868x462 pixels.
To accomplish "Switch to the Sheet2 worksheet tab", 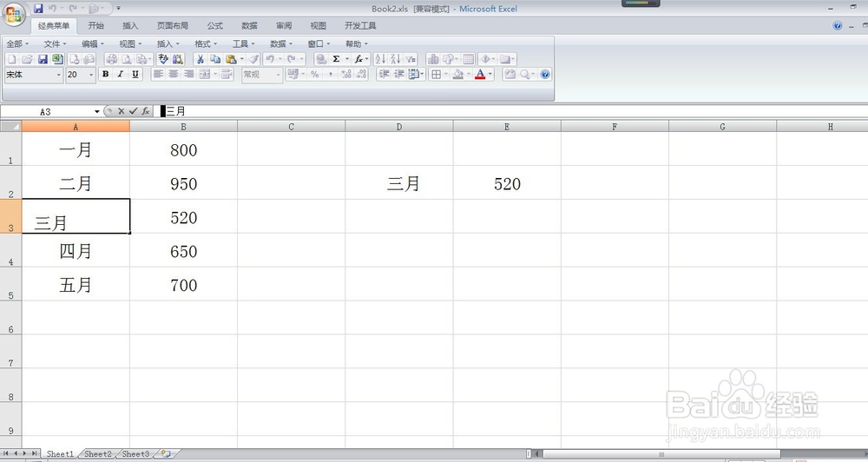I will coord(98,453).
